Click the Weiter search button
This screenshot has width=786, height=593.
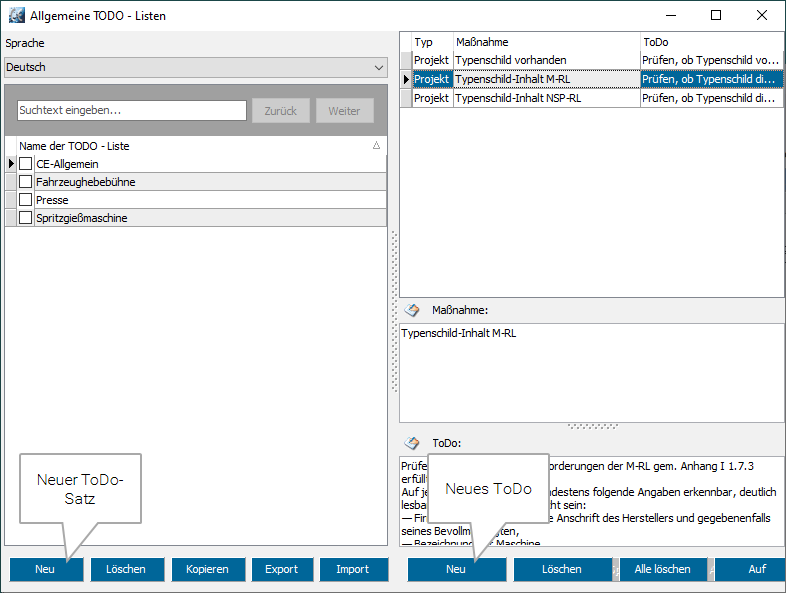tap(344, 111)
